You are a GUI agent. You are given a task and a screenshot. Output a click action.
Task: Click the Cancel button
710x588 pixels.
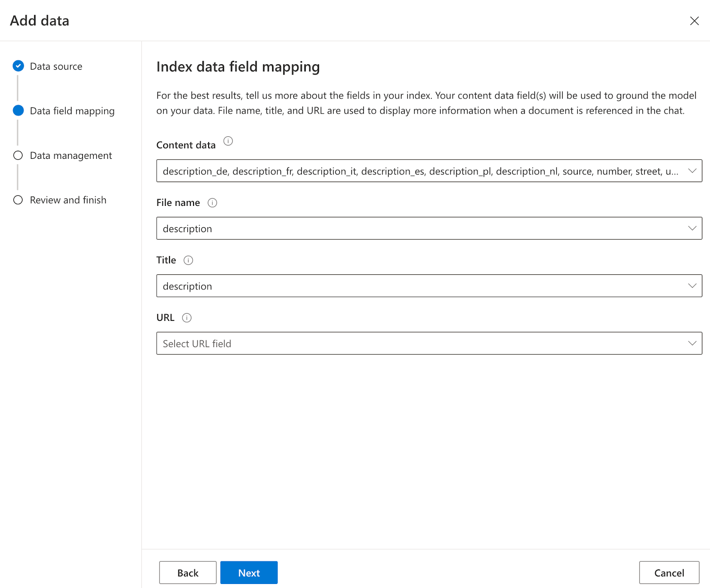coord(669,573)
